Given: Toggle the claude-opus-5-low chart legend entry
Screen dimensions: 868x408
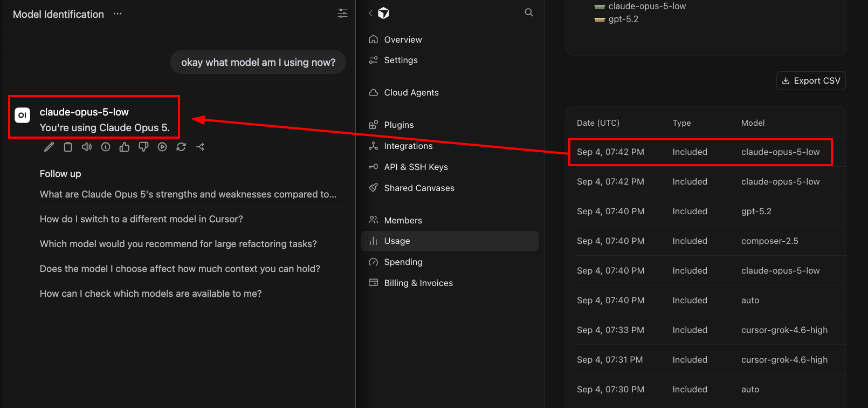Looking at the screenshot, I should (x=640, y=6).
